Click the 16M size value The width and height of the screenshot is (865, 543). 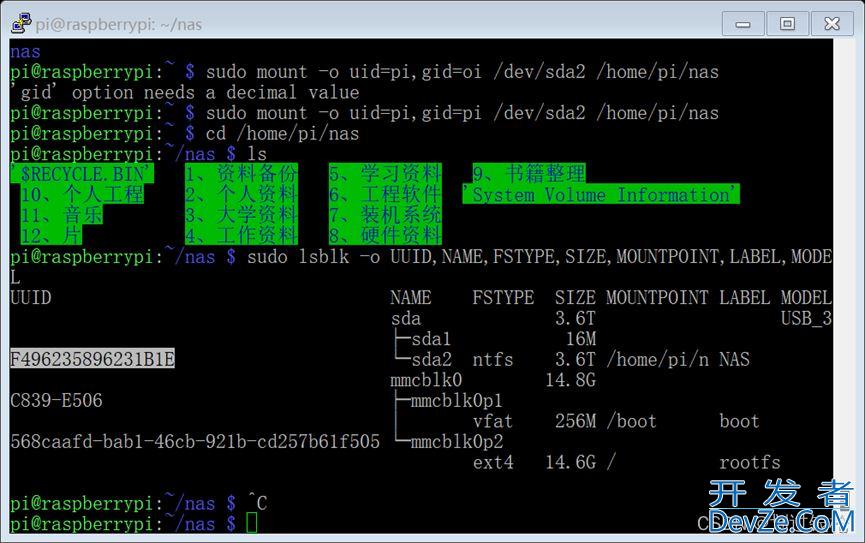click(580, 339)
